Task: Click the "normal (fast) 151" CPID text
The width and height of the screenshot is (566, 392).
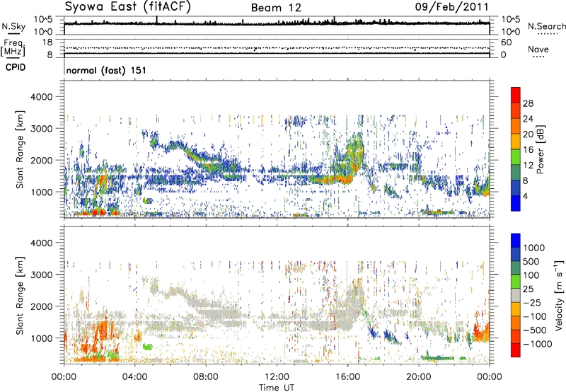Action: [x=107, y=70]
